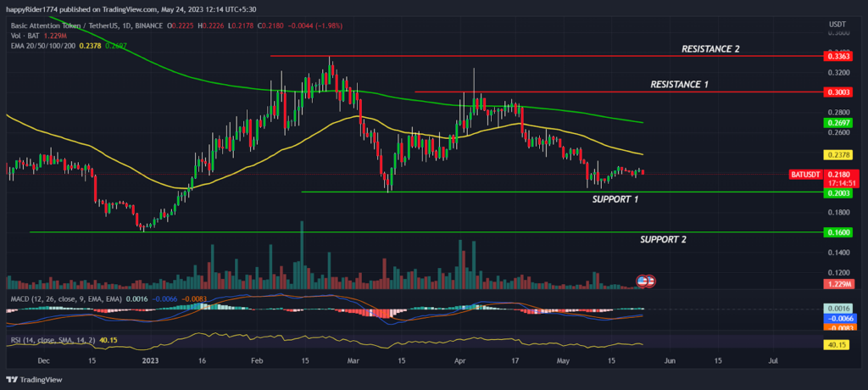Screen dimensions: 868x390
Task: Select the SUPPORT 1 text label
Action: (615, 198)
